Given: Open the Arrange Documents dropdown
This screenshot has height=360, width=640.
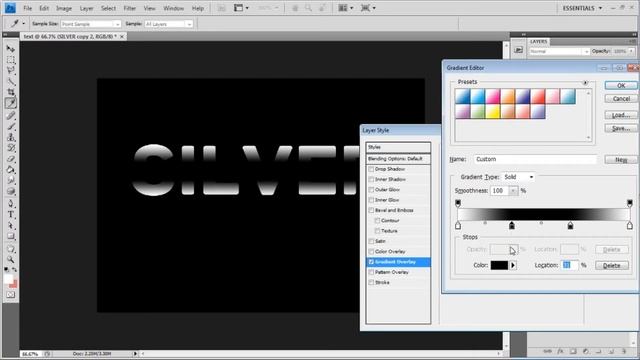Looking at the screenshot, I should 346,8.
